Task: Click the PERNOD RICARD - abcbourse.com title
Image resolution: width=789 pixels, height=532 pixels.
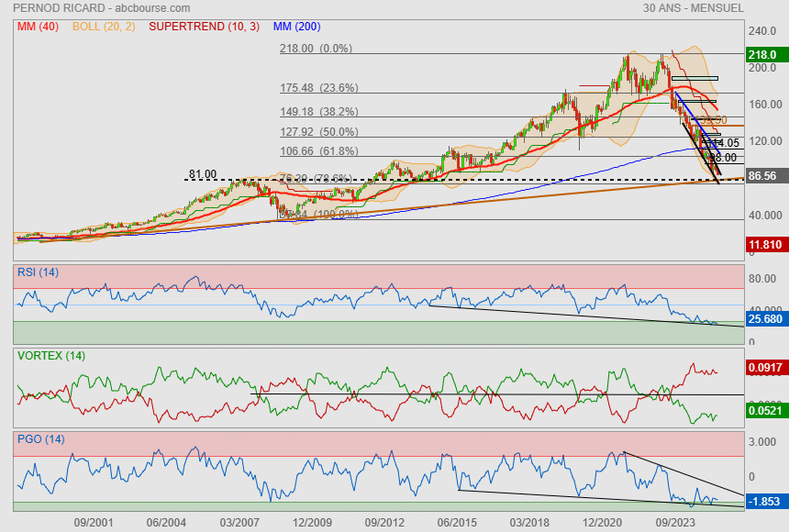Action: click(x=102, y=8)
